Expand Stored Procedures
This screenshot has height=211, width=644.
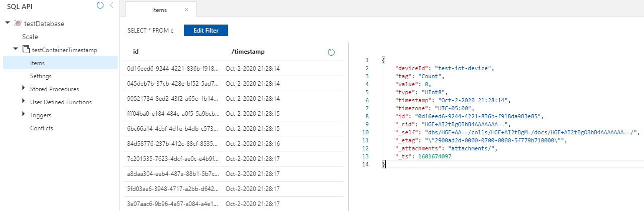pos(24,89)
